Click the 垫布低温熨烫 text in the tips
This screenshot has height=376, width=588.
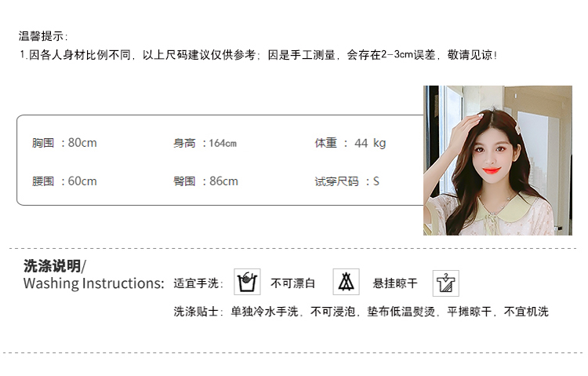click(x=401, y=312)
